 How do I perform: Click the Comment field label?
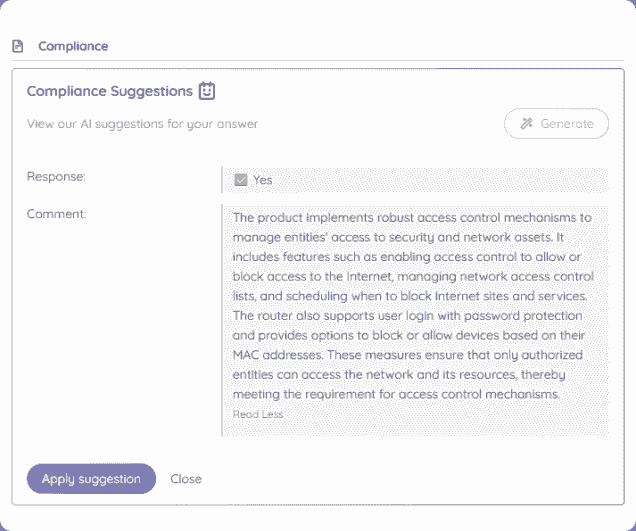57,214
